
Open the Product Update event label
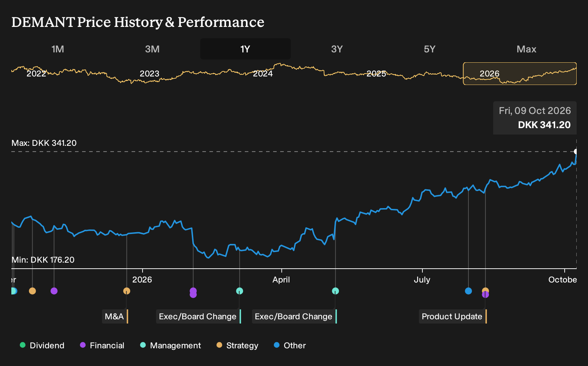click(x=453, y=316)
